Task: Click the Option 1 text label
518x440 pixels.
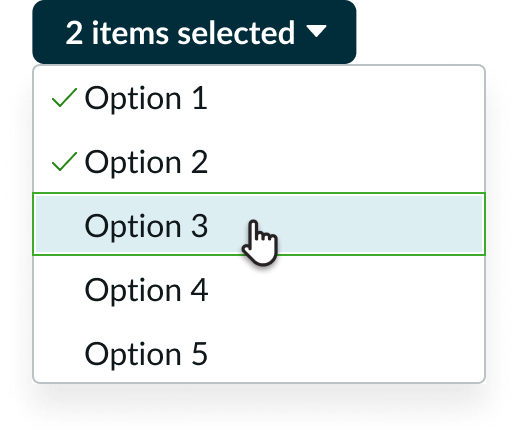Action: pyautogui.click(x=146, y=98)
